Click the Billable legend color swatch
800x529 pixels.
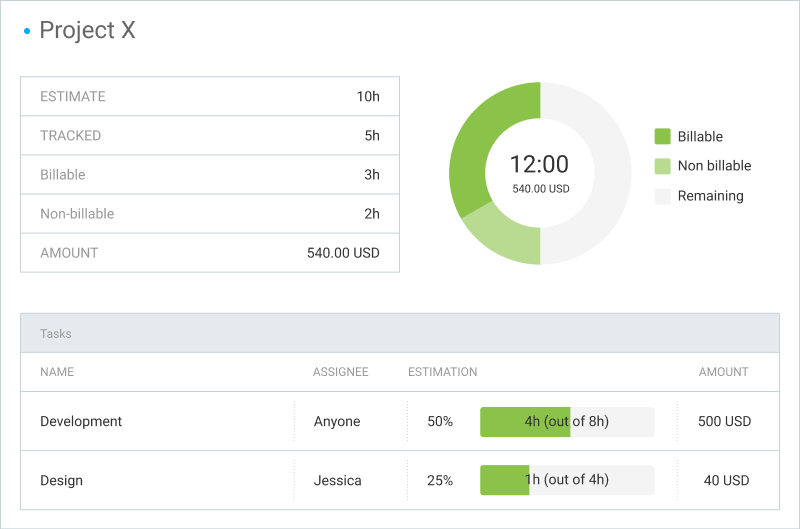coord(662,136)
